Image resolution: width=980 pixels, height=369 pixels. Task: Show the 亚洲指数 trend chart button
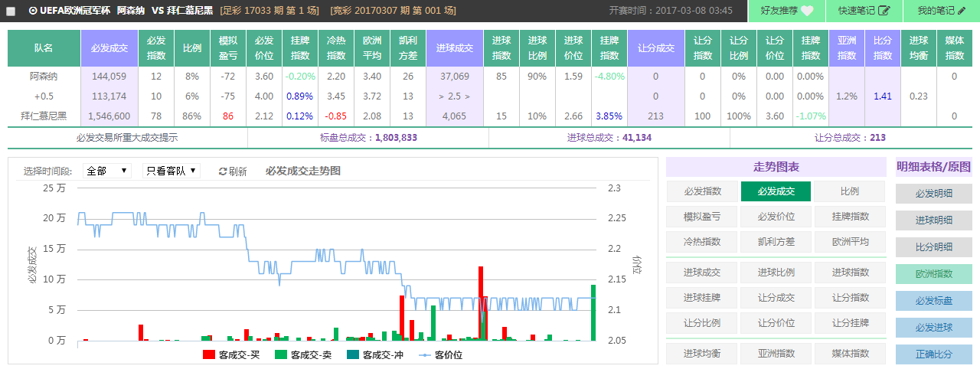776,353
